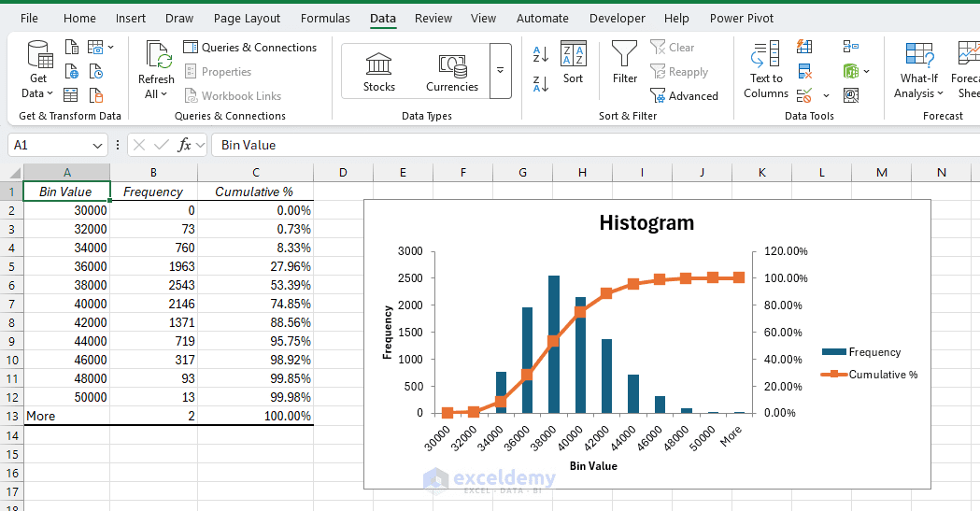
Task: Click From Table/Range icon
Action: (72, 95)
